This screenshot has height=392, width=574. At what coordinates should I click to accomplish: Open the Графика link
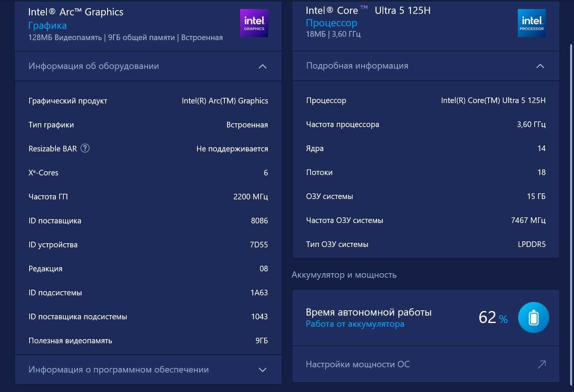pyautogui.click(x=48, y=25)
